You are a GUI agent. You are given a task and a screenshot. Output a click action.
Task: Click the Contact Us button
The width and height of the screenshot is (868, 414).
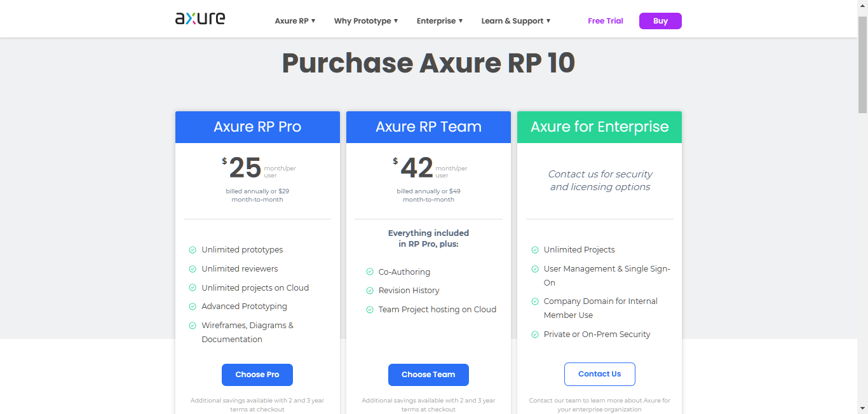pyautogui.click(x=600, y=374)
